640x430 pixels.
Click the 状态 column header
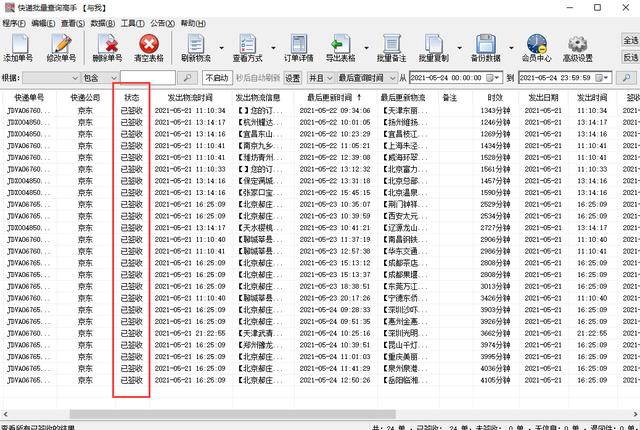[132, 98]
